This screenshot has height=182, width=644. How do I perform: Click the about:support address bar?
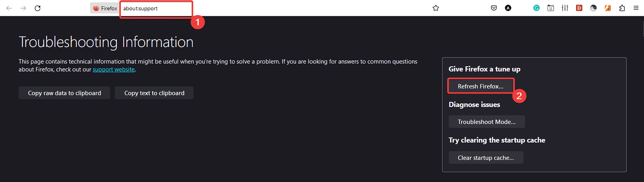[x=156, y=8]
